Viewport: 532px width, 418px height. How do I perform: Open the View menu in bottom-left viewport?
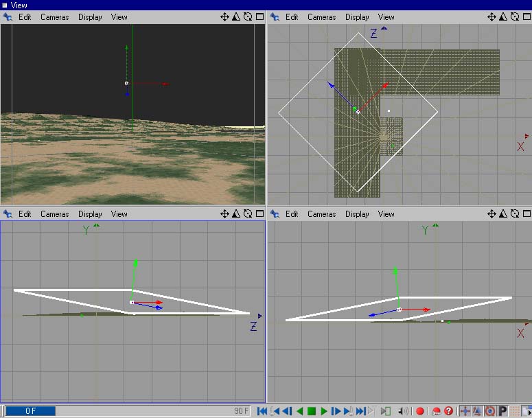click(x=119, y=214)
